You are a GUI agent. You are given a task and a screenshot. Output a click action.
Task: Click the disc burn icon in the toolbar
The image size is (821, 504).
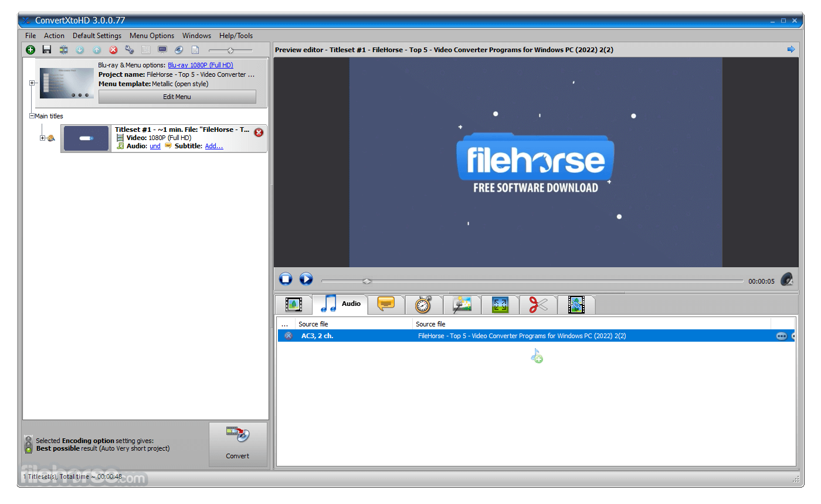(179, 50)
